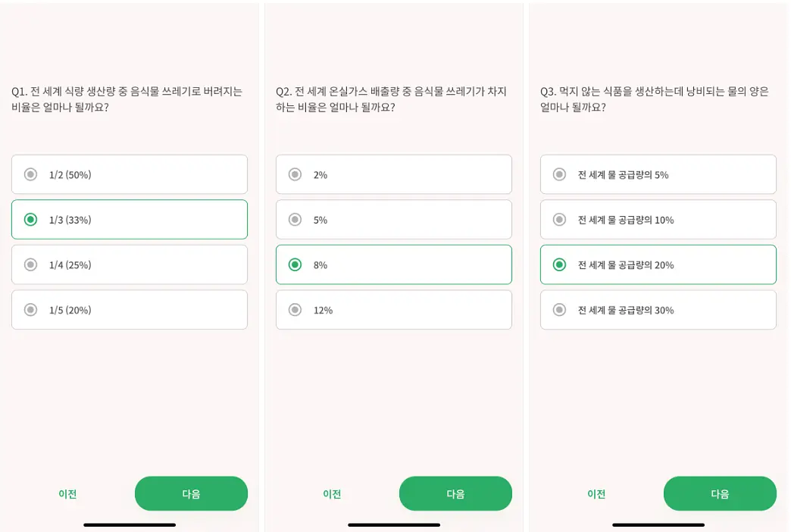The height and width of the screenshot is (532, 791).
Task: Pick the 1/4 (25%) radio option
Action: [x=129, y=264]
